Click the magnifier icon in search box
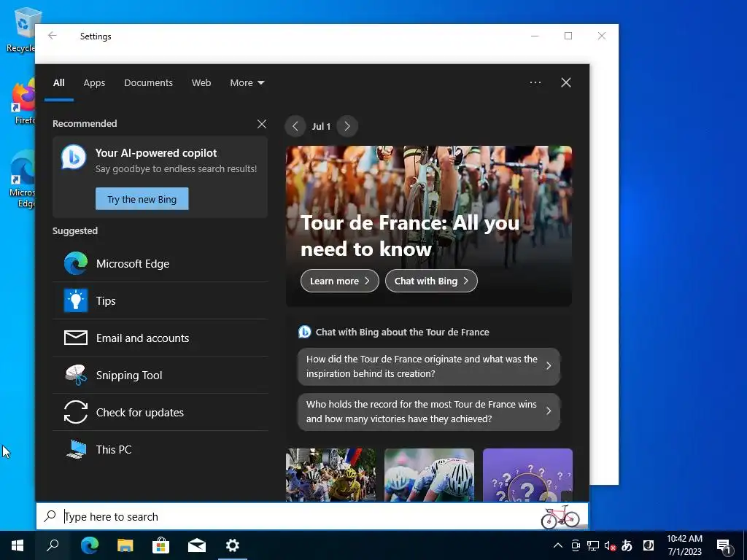The width and height of the screenshot is (747, 560). tap(50, 516)
